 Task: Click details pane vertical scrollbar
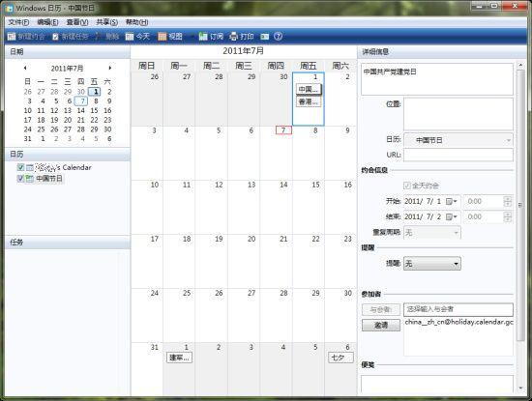pyautogui.click(x=520, y=205)
